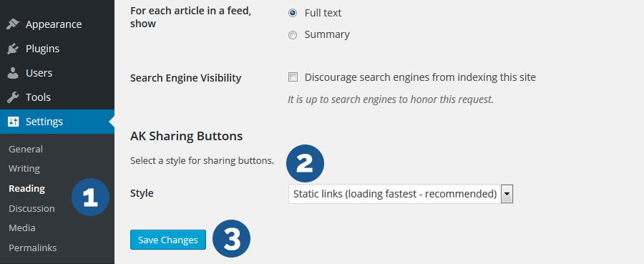Click the Plugins plug icon
The height and width of the screenshot is (264, 644).
coord(13,49)
